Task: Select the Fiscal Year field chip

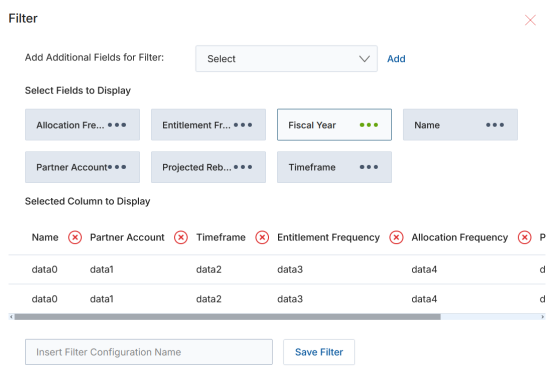Action: point(334,125)
